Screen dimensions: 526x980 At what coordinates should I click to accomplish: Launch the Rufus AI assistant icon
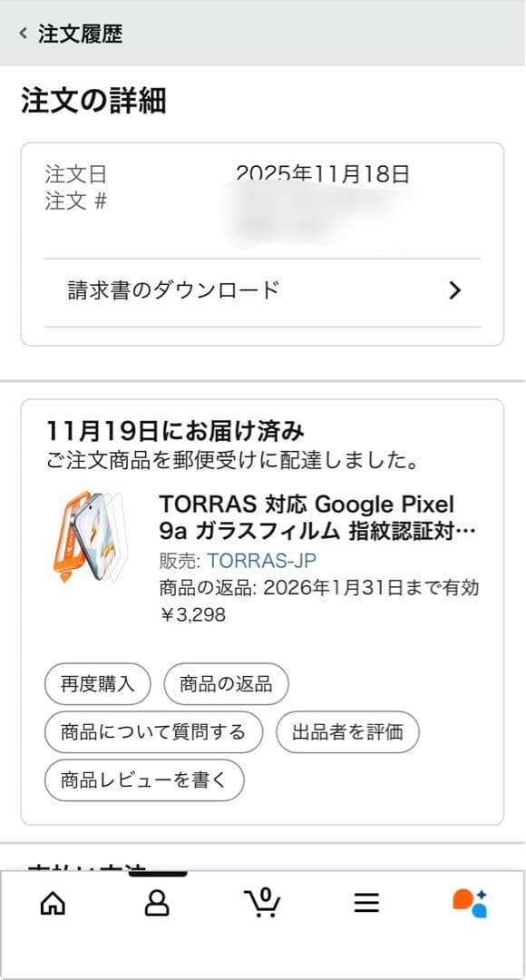(470, 903)
